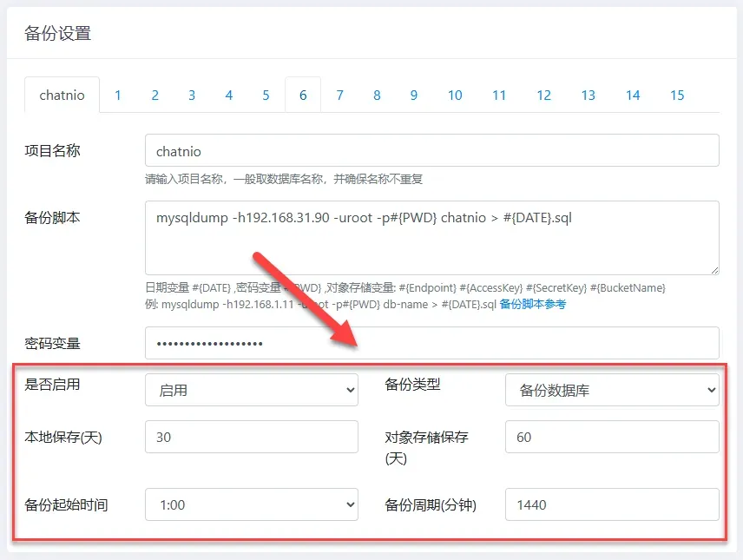This screenshot has width=743, height=560.
Task: Open the 备份起始时间 dropdown
Action: click(x=251, y=504)
